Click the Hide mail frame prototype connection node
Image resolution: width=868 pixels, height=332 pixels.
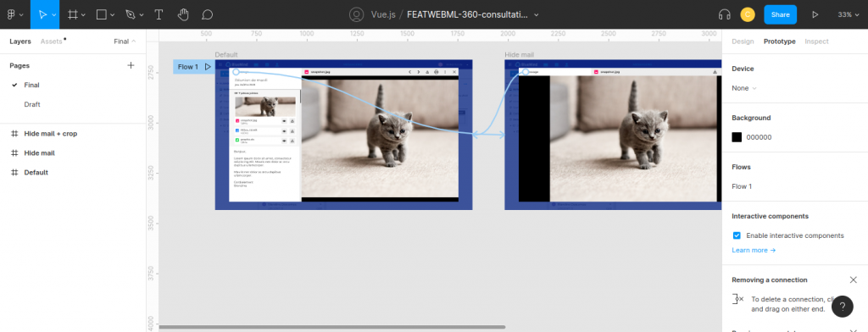coord(526,72)
